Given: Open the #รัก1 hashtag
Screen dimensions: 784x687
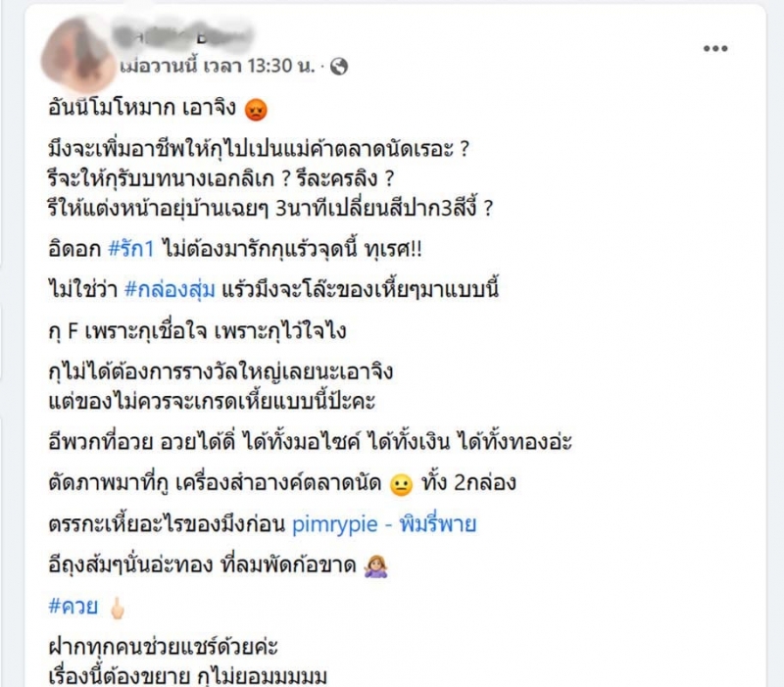Looking at the screenshot, I should click(131, 249).
